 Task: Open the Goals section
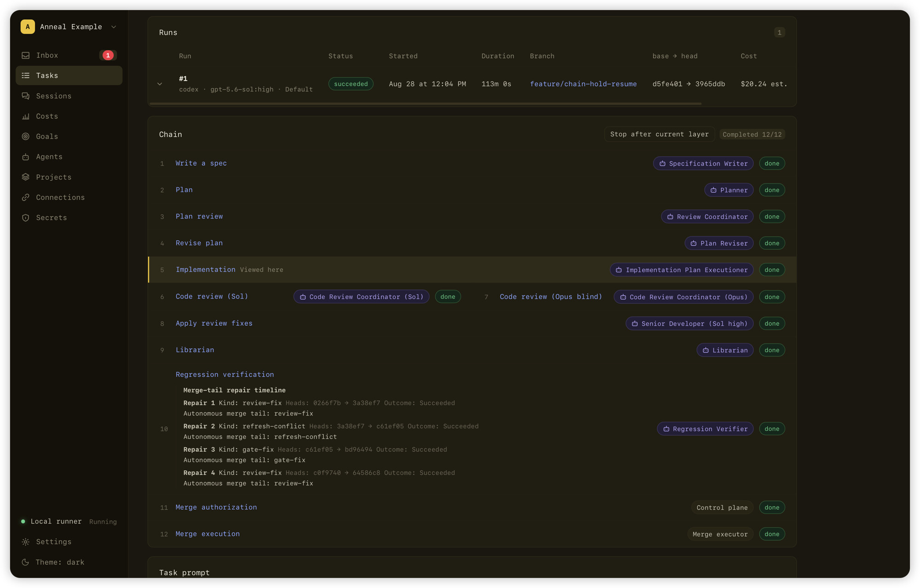coord(69,136)
